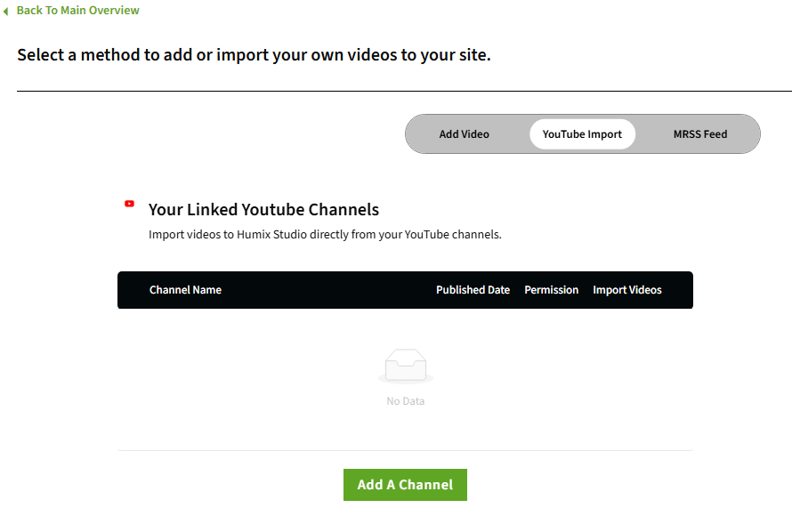The image size is (792, 532).
Task: Switch to the Add Video tab
Action: point(464,134)
